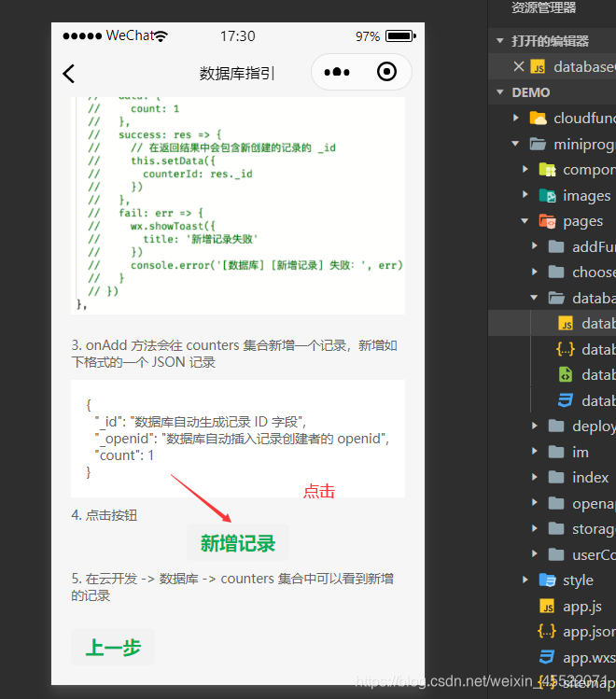Click the storageConsole folder icon
The image size is (616, 699).
pos(556,529)
